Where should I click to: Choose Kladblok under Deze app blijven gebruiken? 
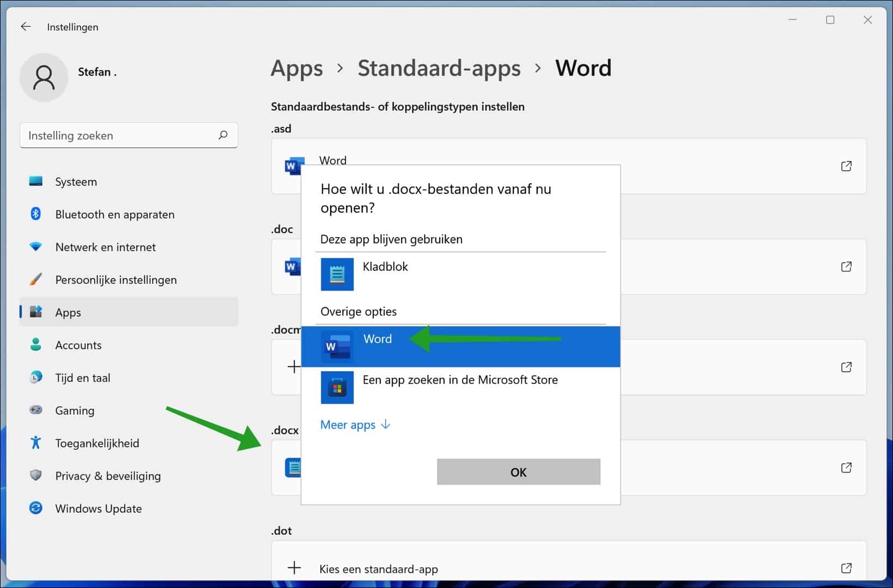tap(385, 266)
